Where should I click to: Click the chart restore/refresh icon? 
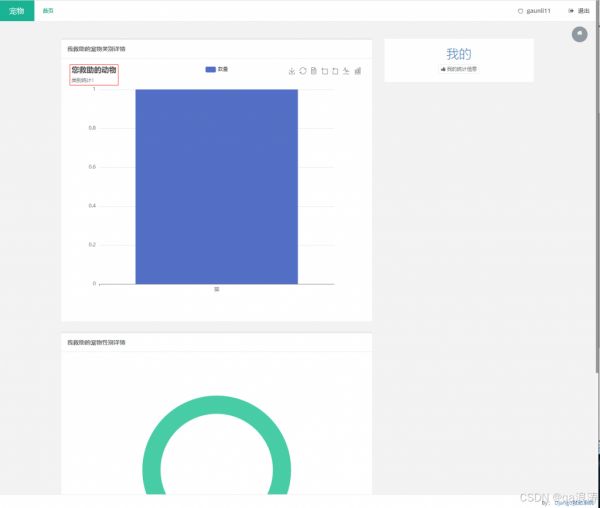pos(303,71)
